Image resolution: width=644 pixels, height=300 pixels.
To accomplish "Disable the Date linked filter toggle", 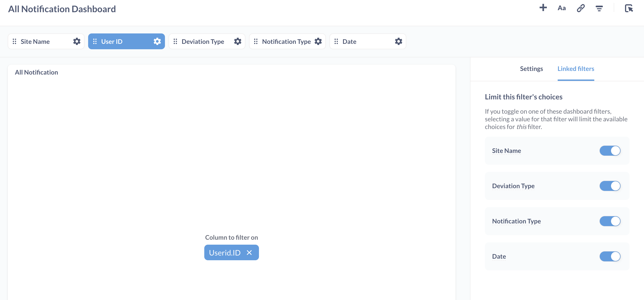I will pos(610,256).
